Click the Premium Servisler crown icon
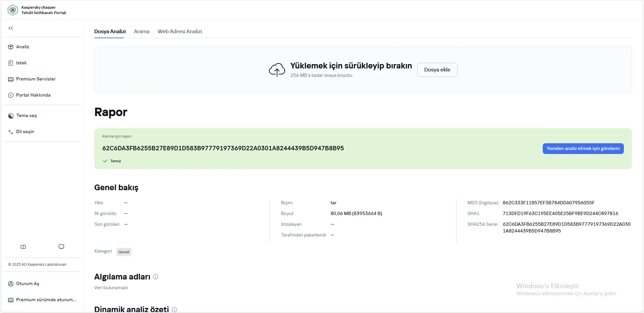 [11, 79]
